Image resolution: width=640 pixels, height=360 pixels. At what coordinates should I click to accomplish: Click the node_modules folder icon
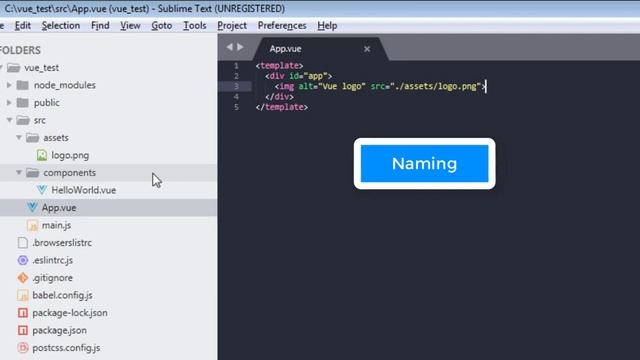pos(22,85)
